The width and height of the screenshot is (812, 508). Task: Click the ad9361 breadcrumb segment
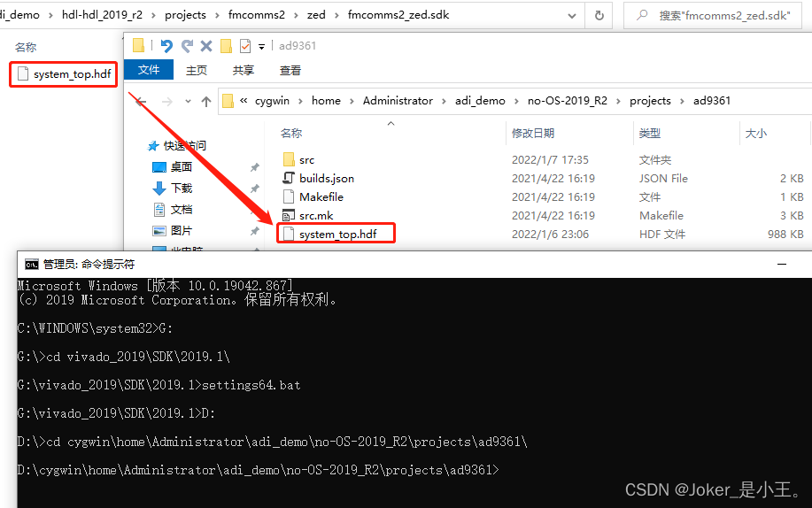click(712, 101)
